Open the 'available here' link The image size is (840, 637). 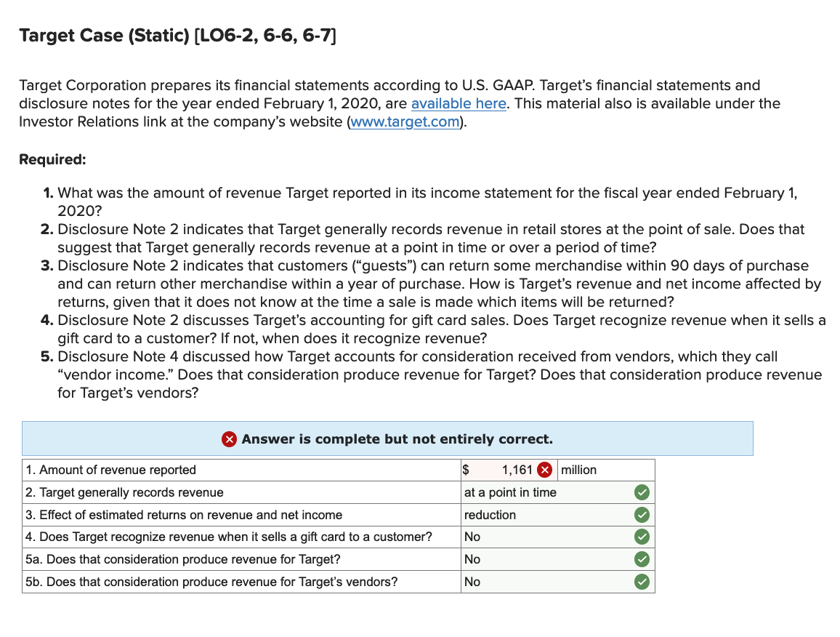coord(459,103)
